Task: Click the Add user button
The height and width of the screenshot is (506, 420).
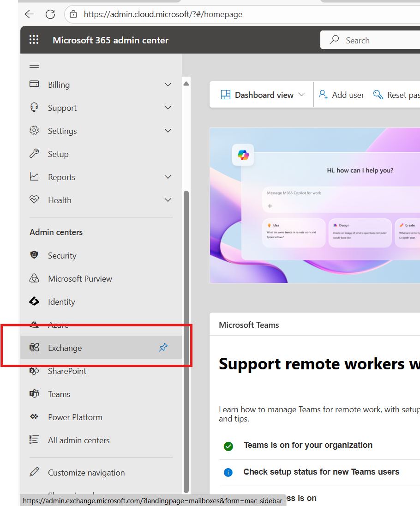Action: (342, 95)
